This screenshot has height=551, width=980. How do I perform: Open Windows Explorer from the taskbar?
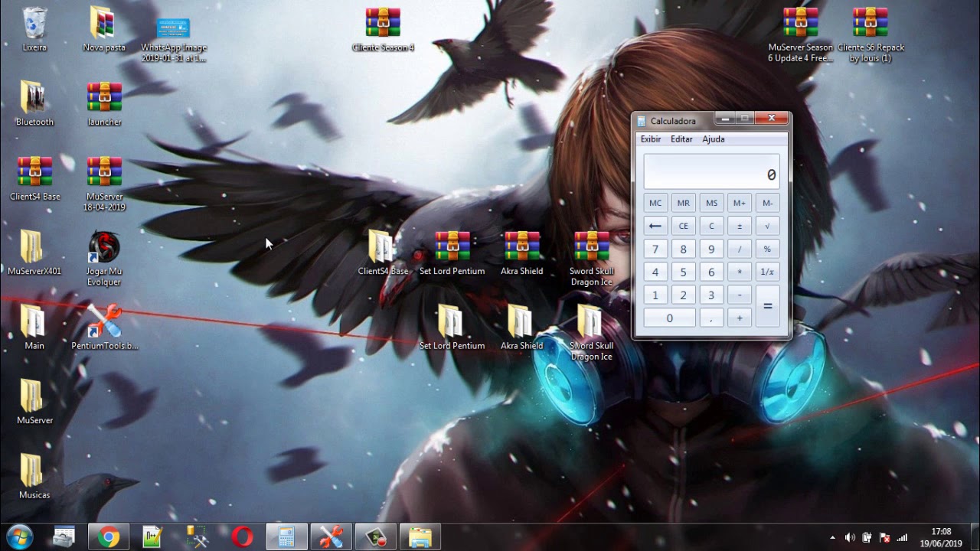tap(420, 537)
